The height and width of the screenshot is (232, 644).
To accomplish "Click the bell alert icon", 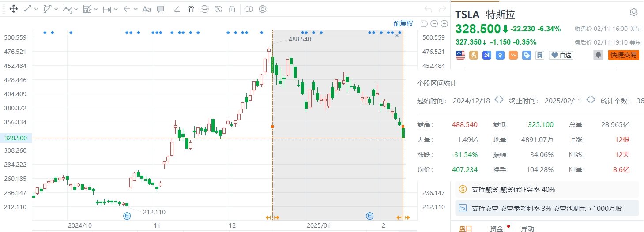I will click(x=599, y=55).
